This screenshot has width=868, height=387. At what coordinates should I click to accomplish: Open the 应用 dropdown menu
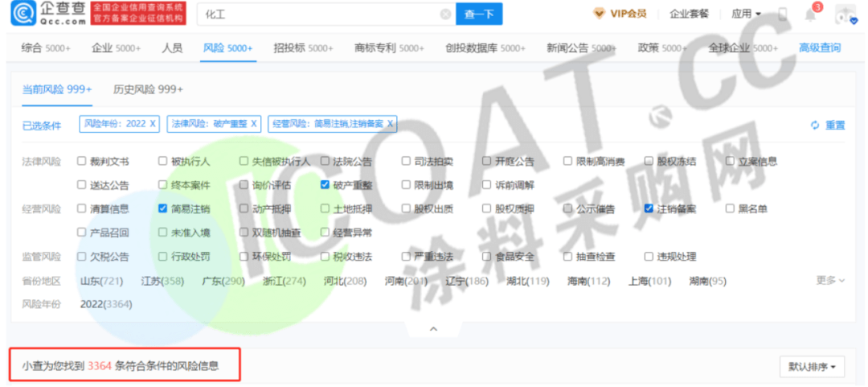pyautogui.click(x=746, y=14)
